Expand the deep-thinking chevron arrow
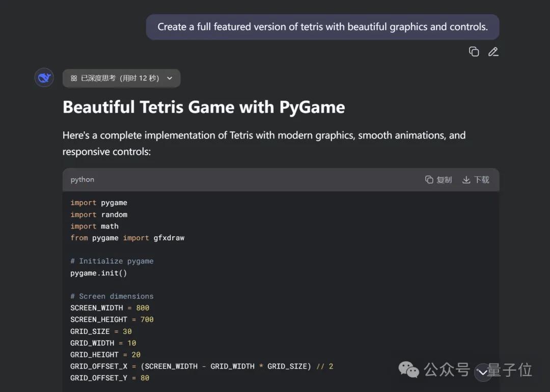This screenshot has height=392, width=550. point(170,78)
